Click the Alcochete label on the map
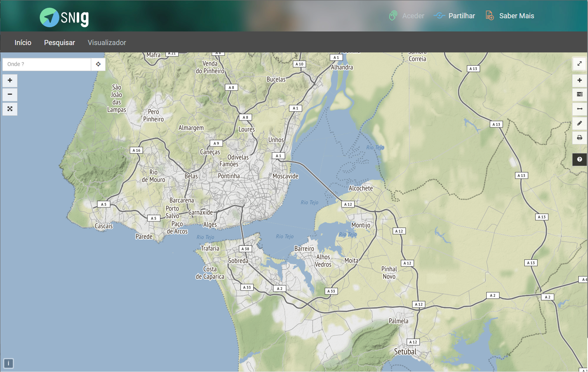 (361, 188)
